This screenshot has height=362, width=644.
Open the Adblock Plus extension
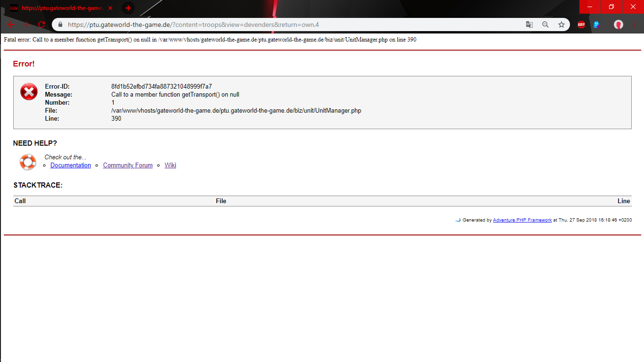coord(581,25)
